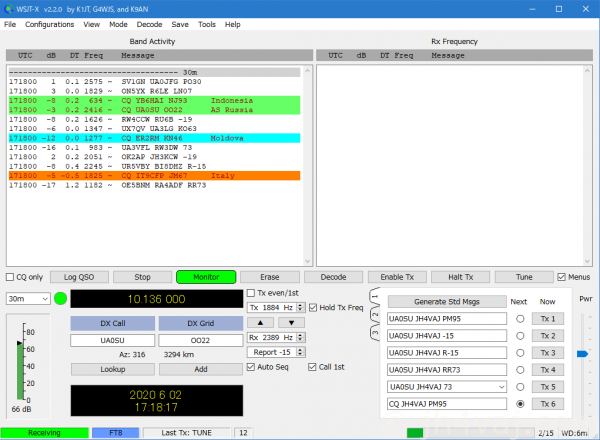The height and width of the screenshot is (440, 600).
Task: Select the Next radio button for Tx 2
Action: click(x=520, y=335)
